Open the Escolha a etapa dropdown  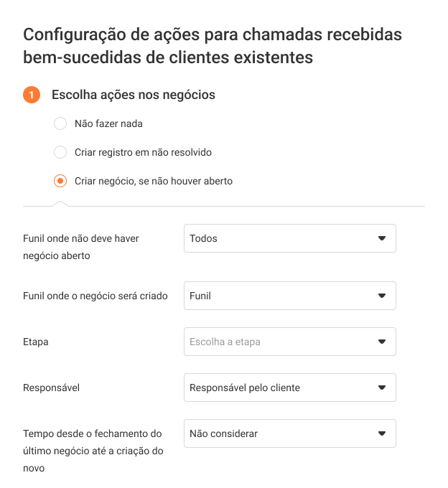tap(280, 342)
